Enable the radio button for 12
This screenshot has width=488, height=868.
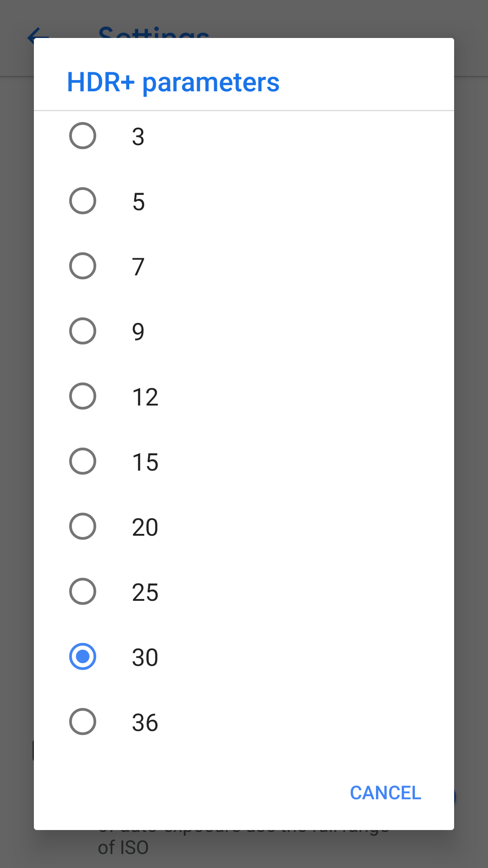tap(83, 396)
